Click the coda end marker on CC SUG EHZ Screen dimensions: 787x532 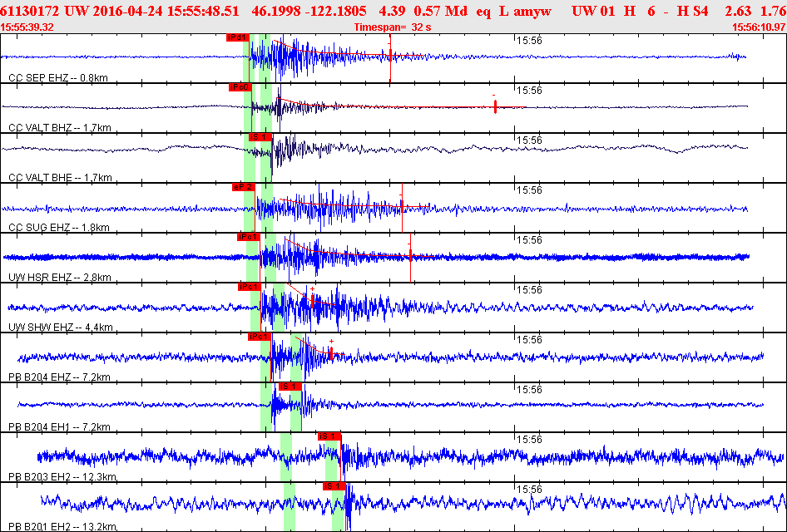402,205
